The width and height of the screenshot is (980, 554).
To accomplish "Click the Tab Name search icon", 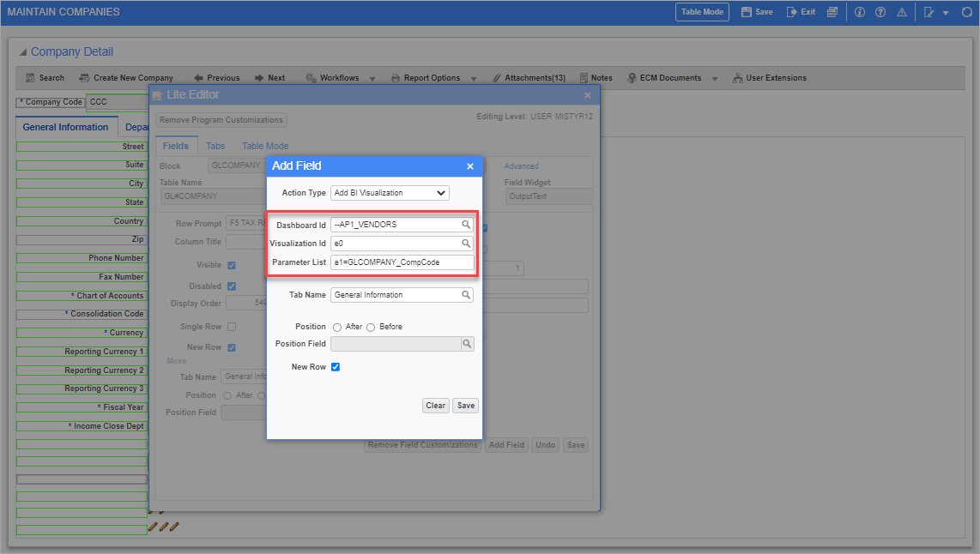I will (466, 295).
